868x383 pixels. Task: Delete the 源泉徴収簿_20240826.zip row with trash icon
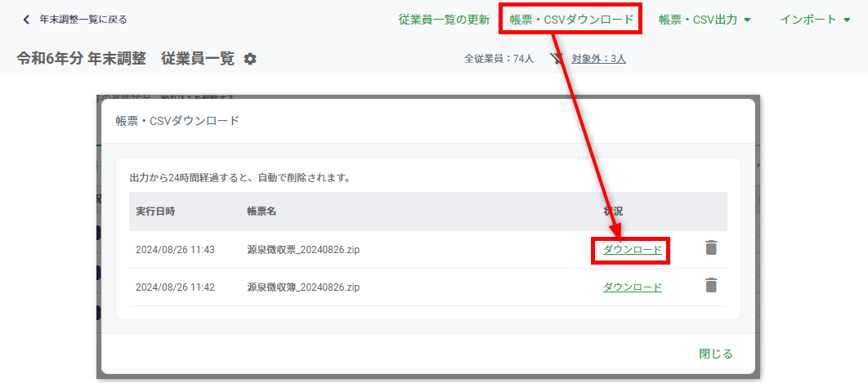coord(711,285)
